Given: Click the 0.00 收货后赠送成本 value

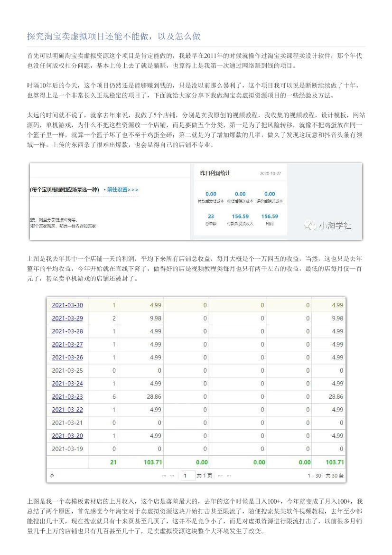Looking at the screenshot, I should coord(240,194).
